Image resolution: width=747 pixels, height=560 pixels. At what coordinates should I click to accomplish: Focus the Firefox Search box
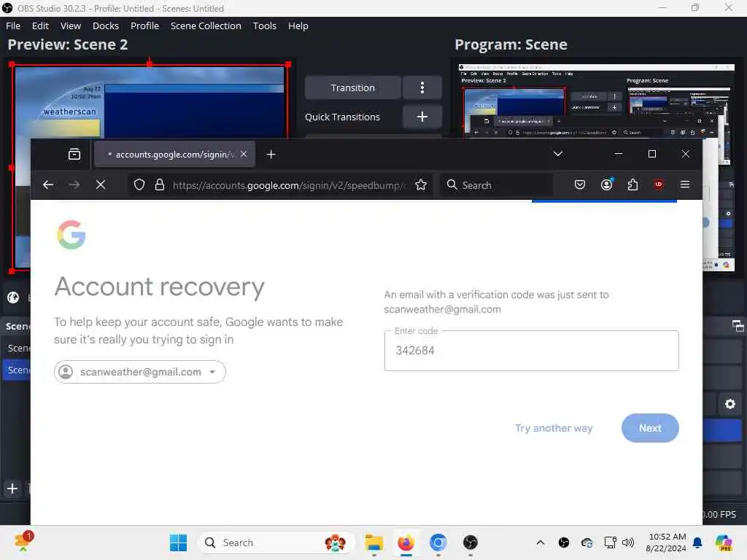(495, 184)
